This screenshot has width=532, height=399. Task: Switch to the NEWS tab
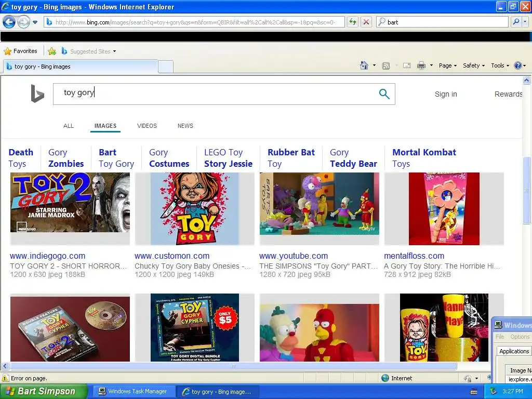[185, 126]
